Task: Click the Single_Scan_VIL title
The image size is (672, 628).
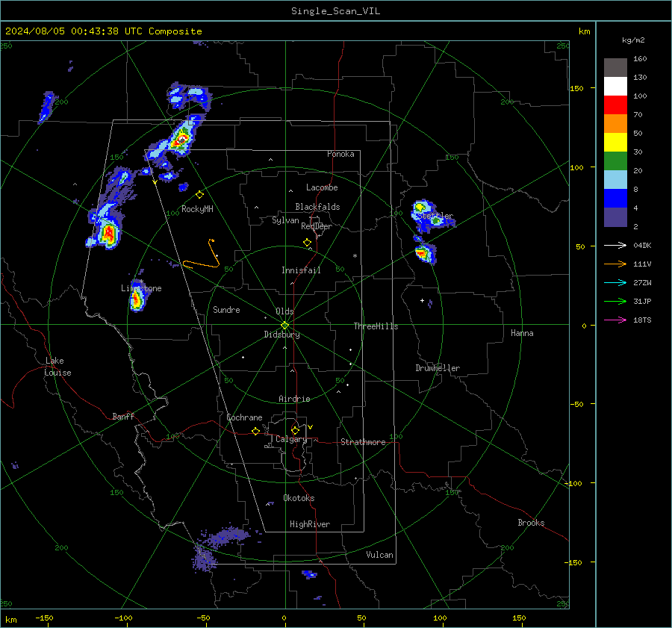Action: coord(335,11)
